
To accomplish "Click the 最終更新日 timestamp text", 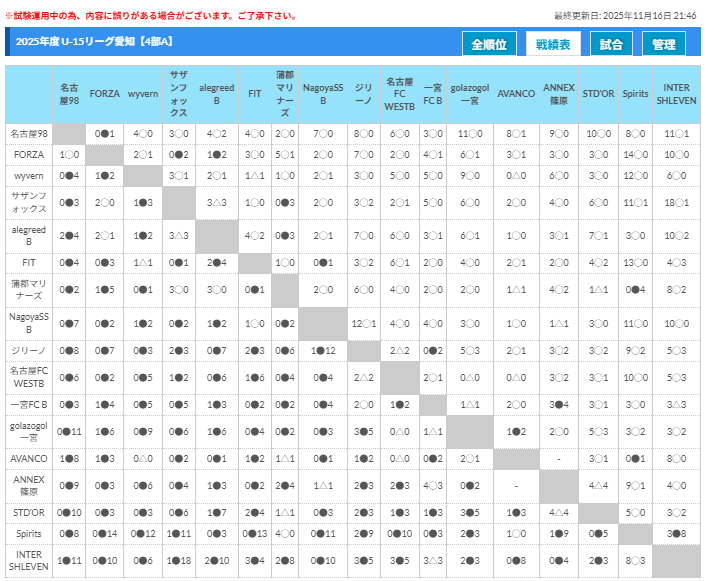I will pyautogui.click(x=625, y=16).
